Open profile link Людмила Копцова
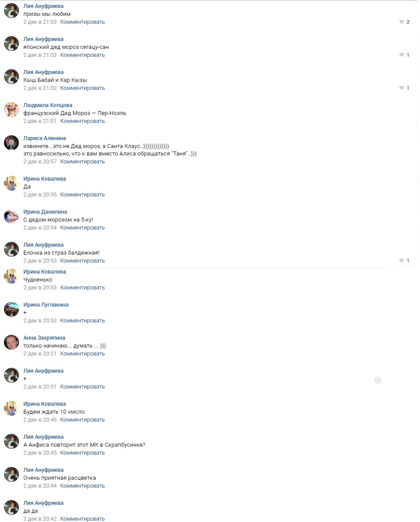Screen dimensions: 420x522 click(x=48, y=105)
